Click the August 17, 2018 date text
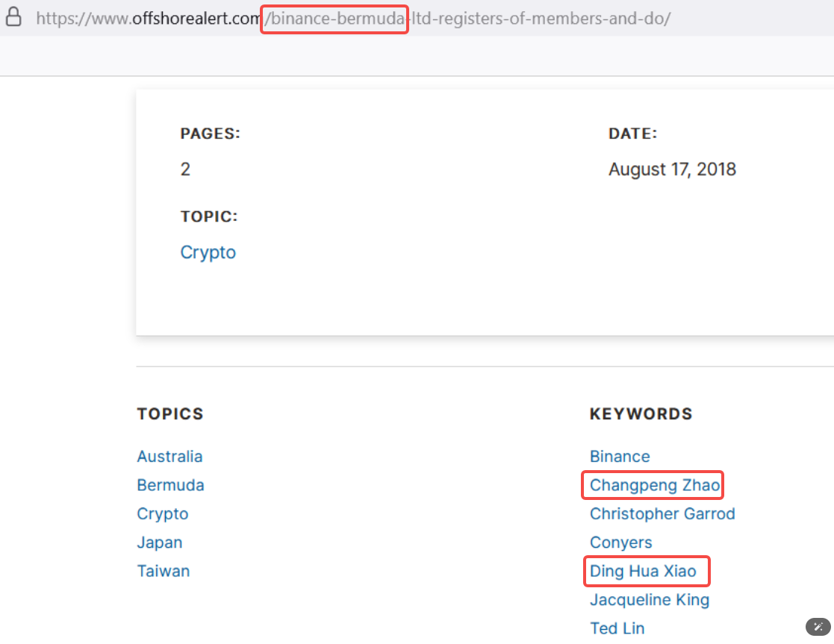Image resolution: width=834 pixels, height=644 pixels. [x=672, y=169]
